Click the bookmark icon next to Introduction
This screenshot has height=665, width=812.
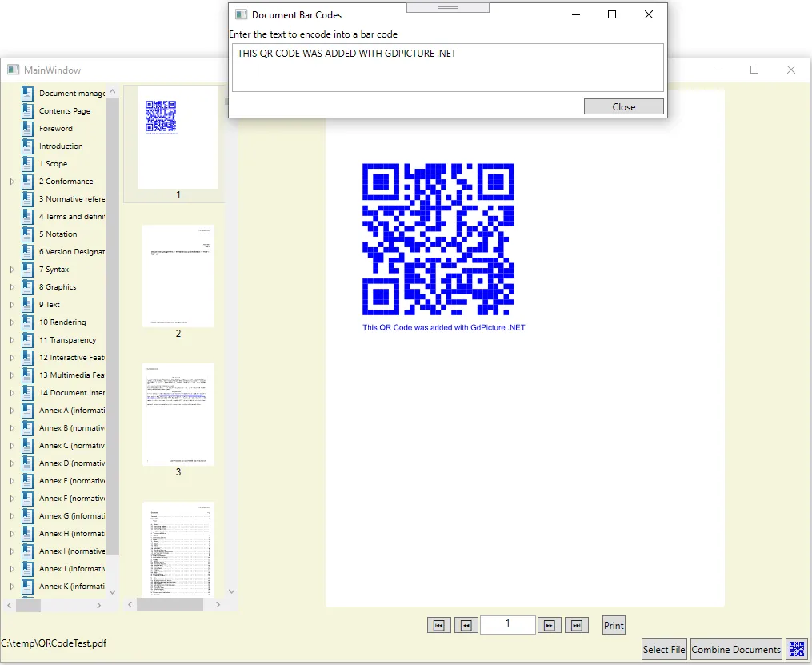[28, 146]
